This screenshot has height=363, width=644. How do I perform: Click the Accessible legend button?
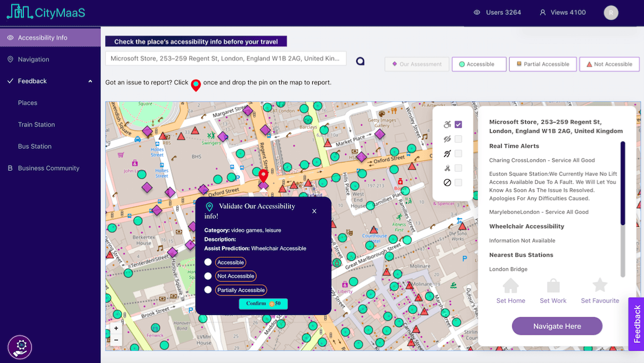coord(479,64)
